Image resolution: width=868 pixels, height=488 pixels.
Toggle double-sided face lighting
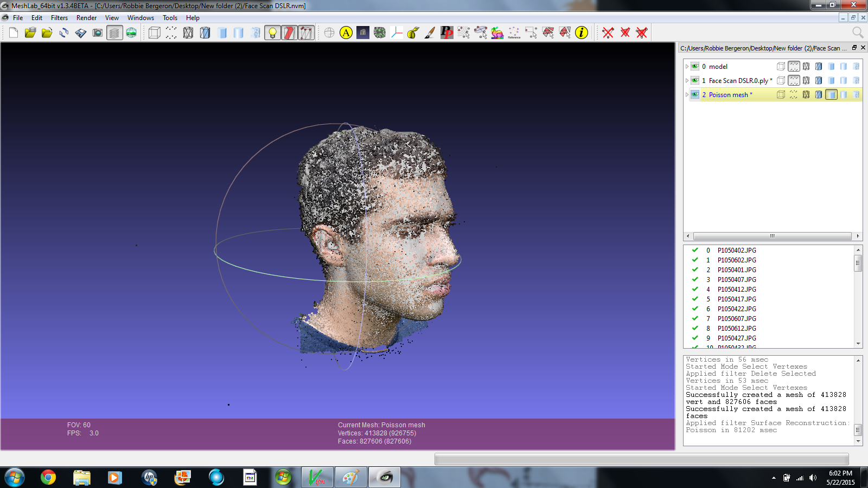coord(289,33)
